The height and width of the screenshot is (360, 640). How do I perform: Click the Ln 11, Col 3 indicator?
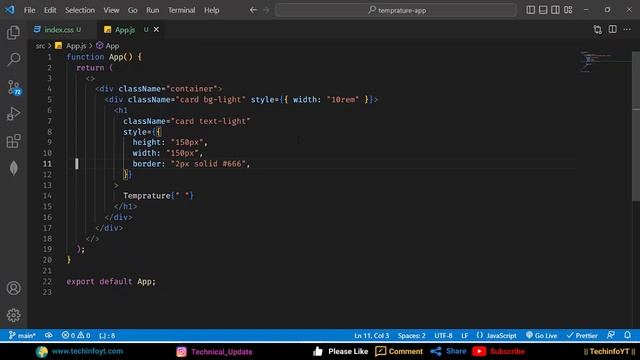371,336
